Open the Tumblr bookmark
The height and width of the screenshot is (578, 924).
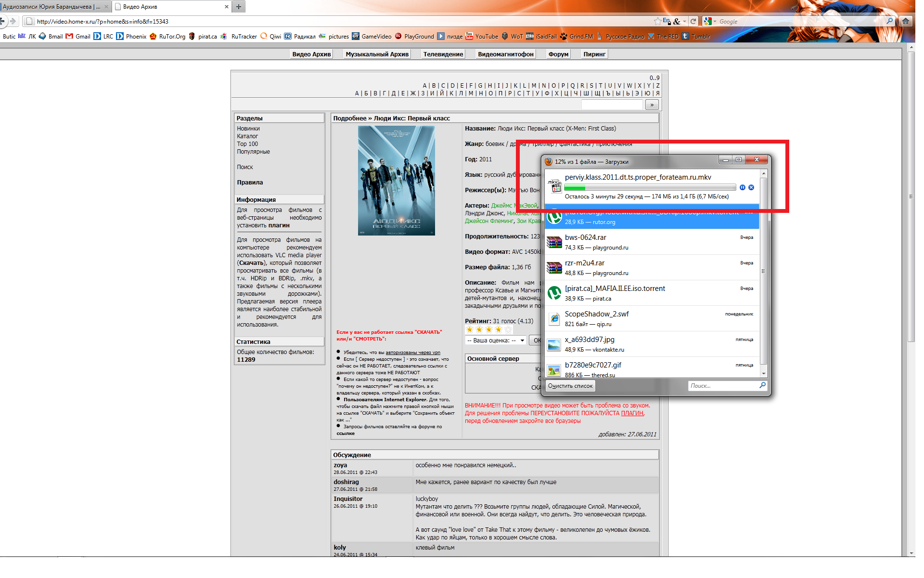point(696,37)
